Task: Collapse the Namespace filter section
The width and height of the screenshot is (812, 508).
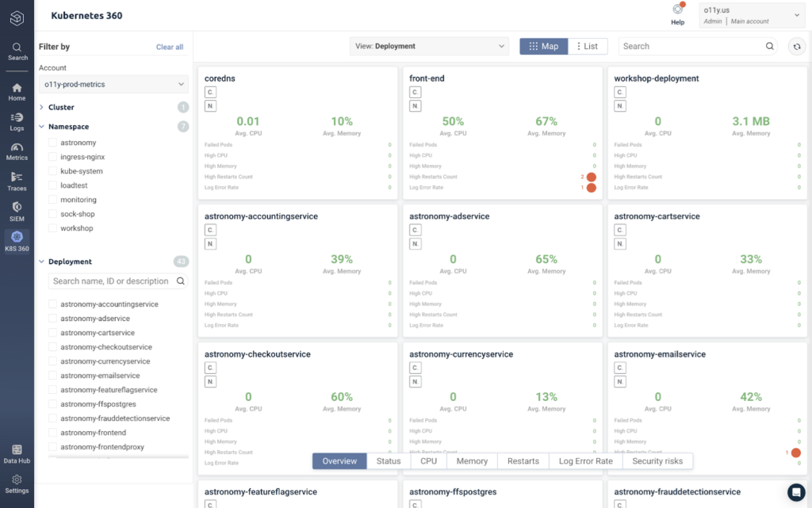Action: [x=41, y=126]
